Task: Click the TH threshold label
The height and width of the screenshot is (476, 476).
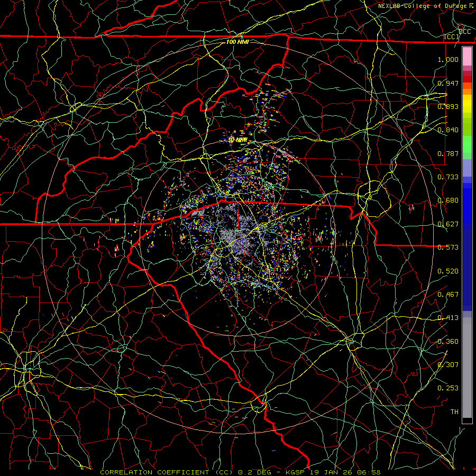Action: click(x=454, y=412)
